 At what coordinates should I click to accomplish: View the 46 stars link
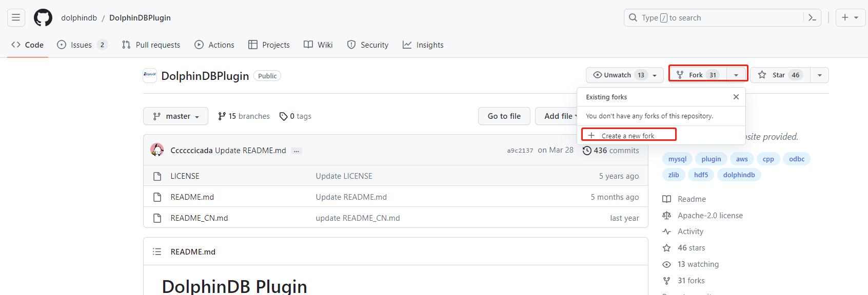pos(684,248)
